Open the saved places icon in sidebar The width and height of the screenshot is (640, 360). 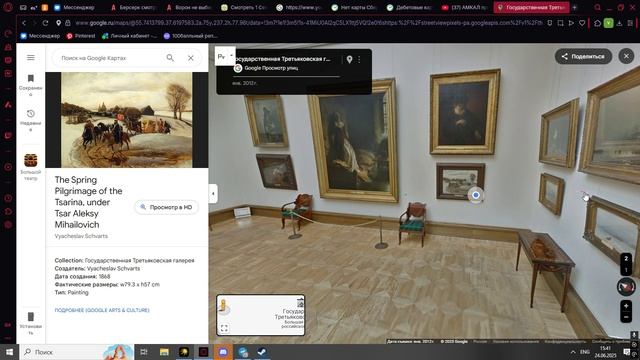coord(31,78)
